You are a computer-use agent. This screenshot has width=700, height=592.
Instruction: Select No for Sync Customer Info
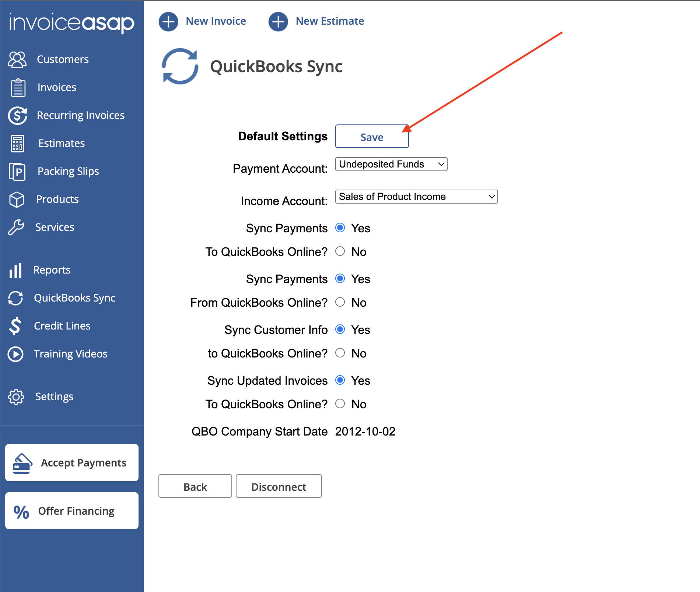coord(340,353)
